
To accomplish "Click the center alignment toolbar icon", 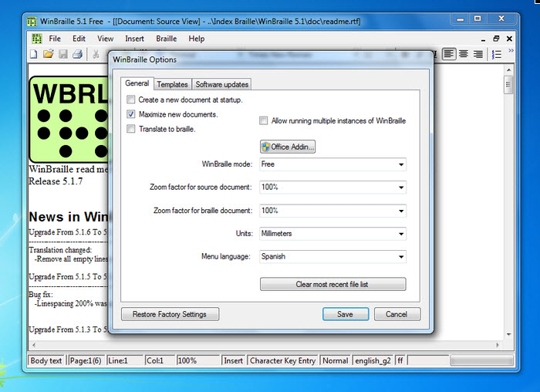I will pos(464,54).
